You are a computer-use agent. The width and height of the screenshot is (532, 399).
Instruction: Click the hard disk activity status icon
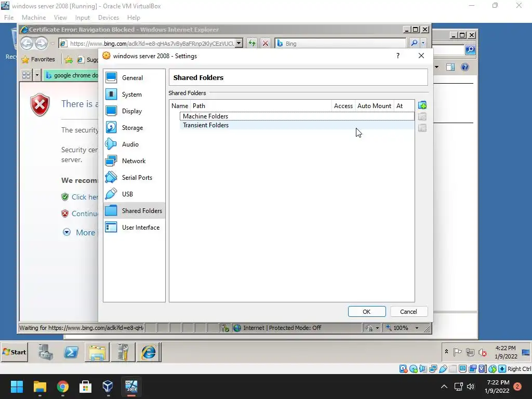pyautogui.click(x=403, y=369)
